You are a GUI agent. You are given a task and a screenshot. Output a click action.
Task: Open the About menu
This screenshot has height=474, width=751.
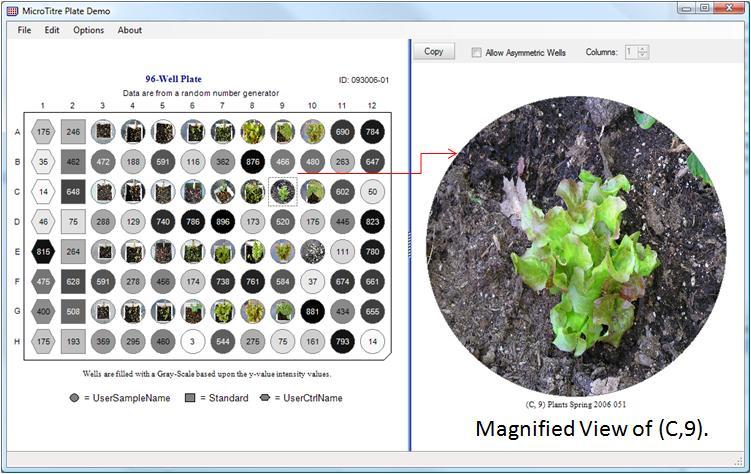tap(130, 30)
